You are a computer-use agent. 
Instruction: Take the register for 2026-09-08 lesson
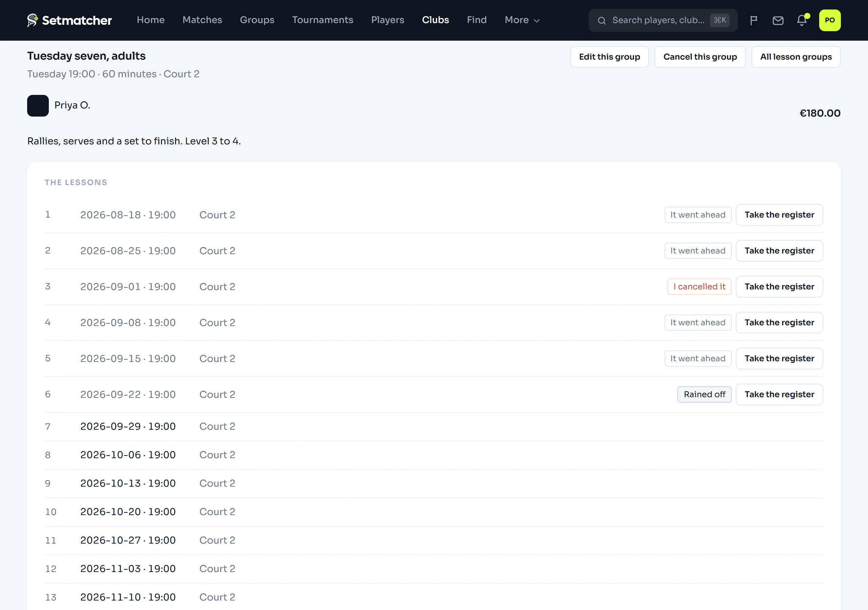pos(779,322)
